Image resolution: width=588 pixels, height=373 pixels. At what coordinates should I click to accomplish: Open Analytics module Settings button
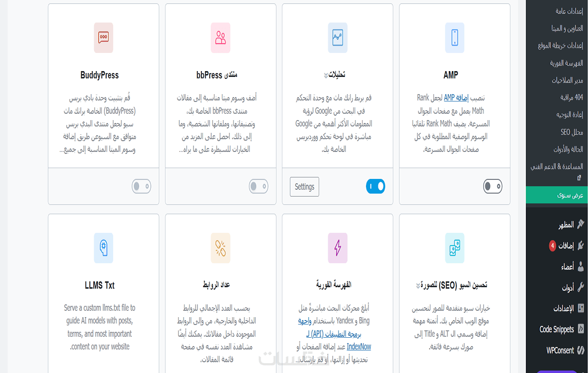click(x=304, y=187)
